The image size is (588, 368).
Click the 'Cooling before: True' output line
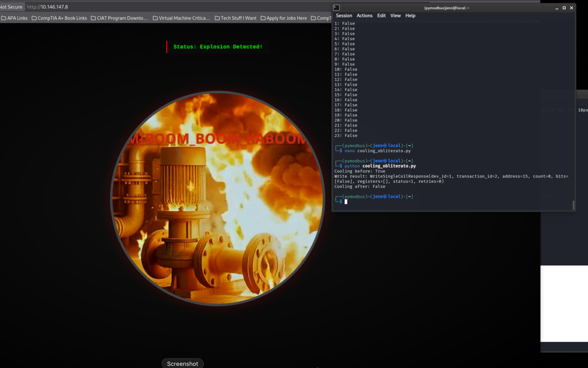(x=360, y=171)
